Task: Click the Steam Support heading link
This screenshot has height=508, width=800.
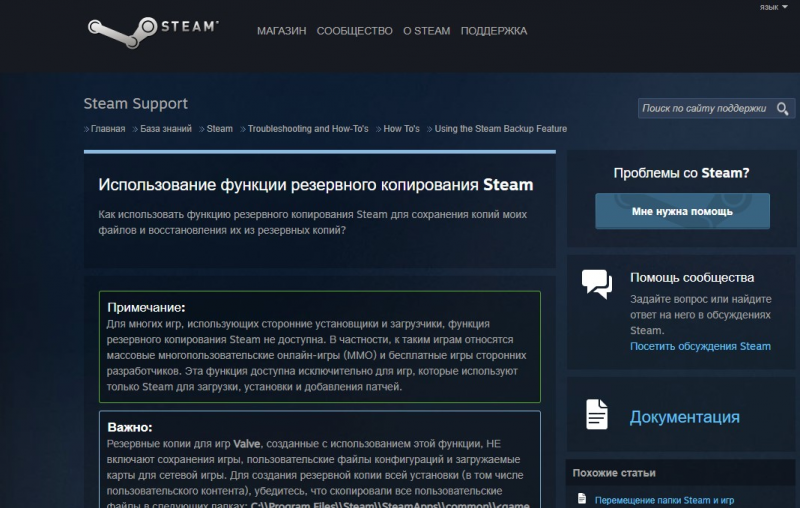Action: pyautogui.click(x=136, y=104)
